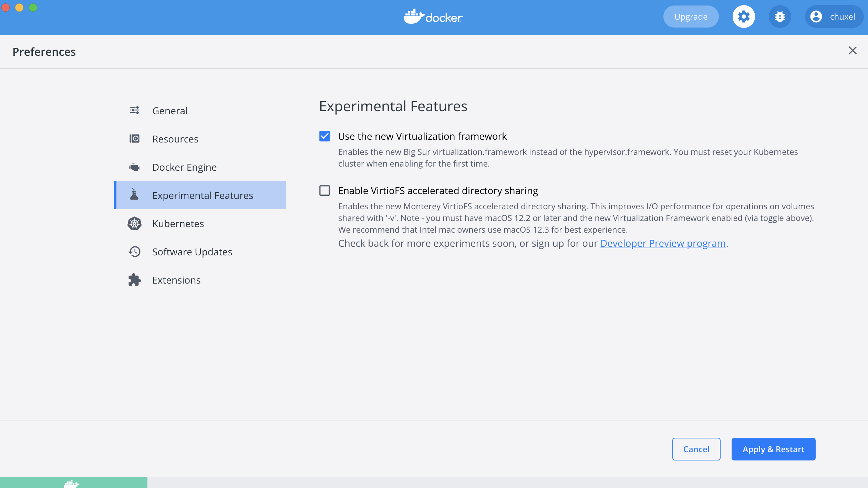Click the Experimental Features flask icon

(x=134, y=195)
